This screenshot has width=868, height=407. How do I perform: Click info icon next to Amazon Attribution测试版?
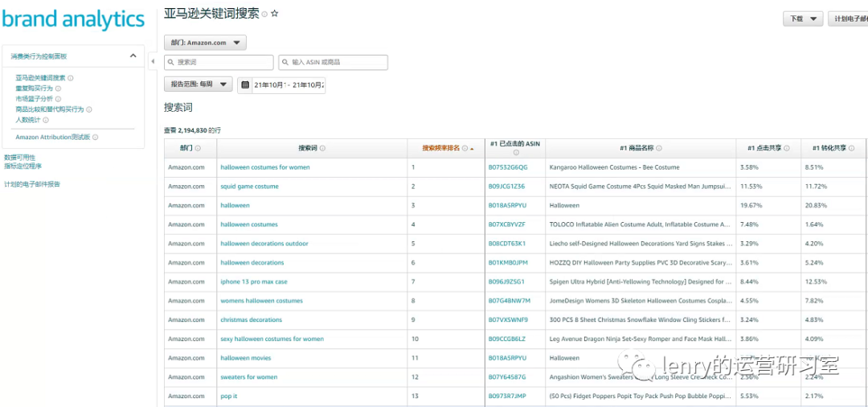[95, 138]
